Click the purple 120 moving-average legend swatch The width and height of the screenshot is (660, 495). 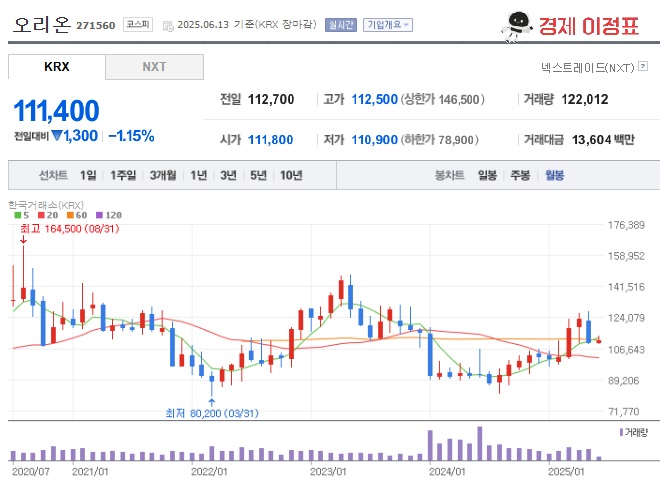click(99, 215)
